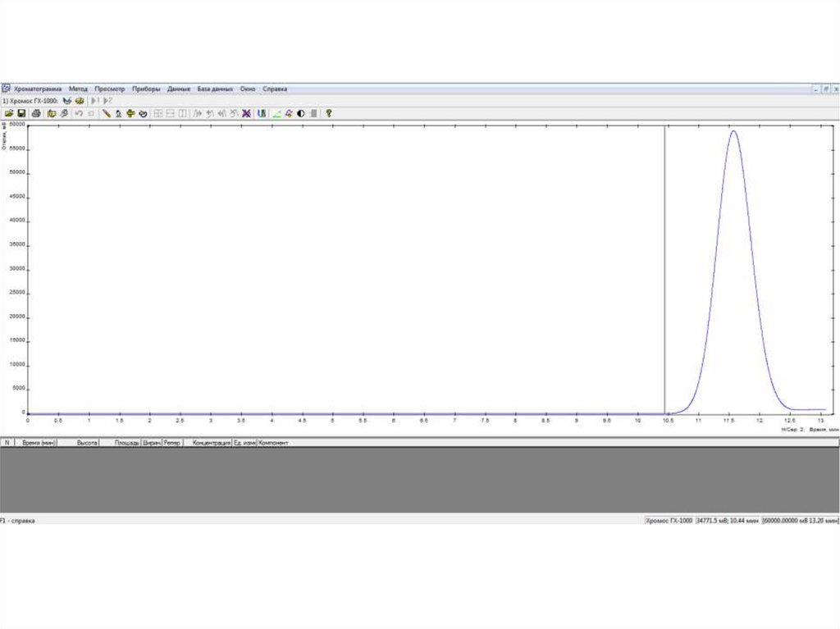Click the yellow question mark help icon
This screenshot has width=840, height=629.
pyautogui.click(x=329, y=113)
